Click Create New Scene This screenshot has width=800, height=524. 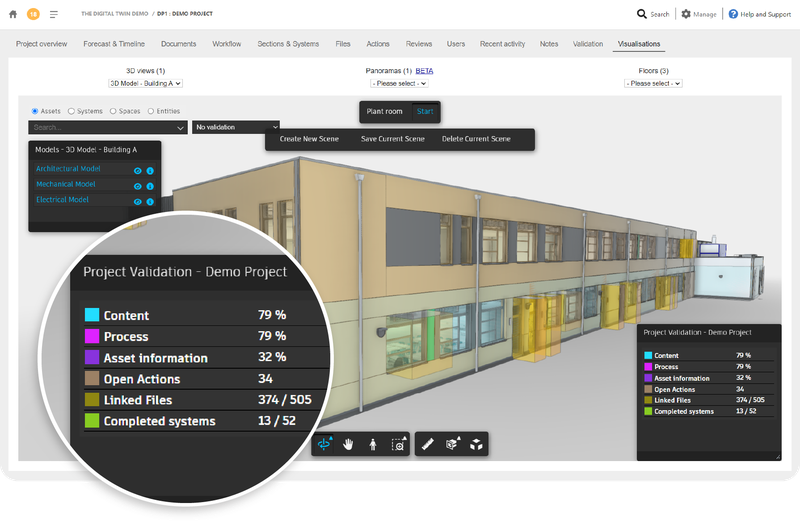coord(309,139)
